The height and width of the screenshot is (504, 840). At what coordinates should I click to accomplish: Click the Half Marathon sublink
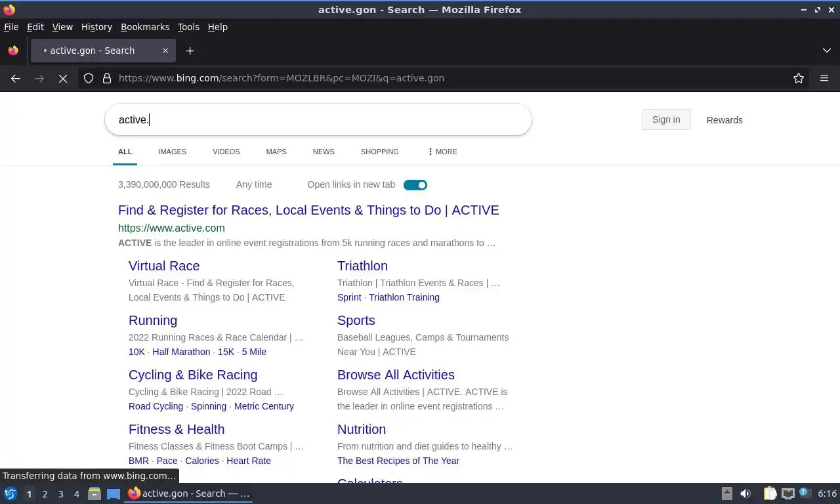(x=181, y=352)
